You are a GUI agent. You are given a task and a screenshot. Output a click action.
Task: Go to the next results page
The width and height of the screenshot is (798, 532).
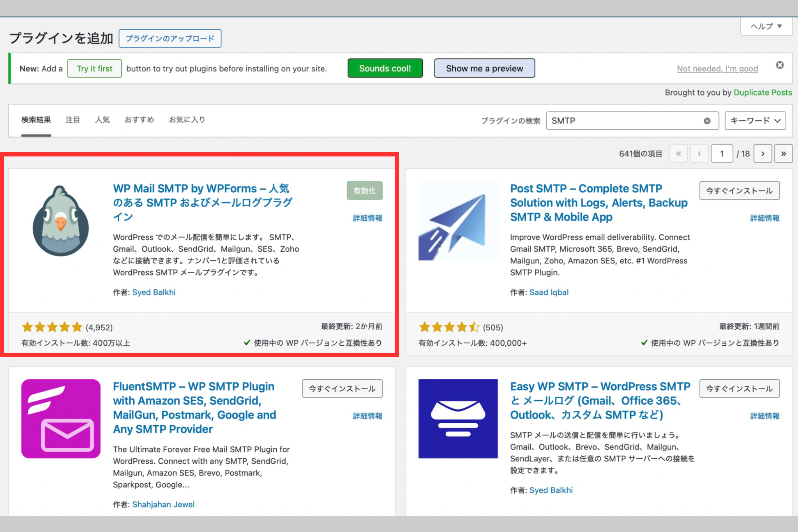click(x=763, y=154)
